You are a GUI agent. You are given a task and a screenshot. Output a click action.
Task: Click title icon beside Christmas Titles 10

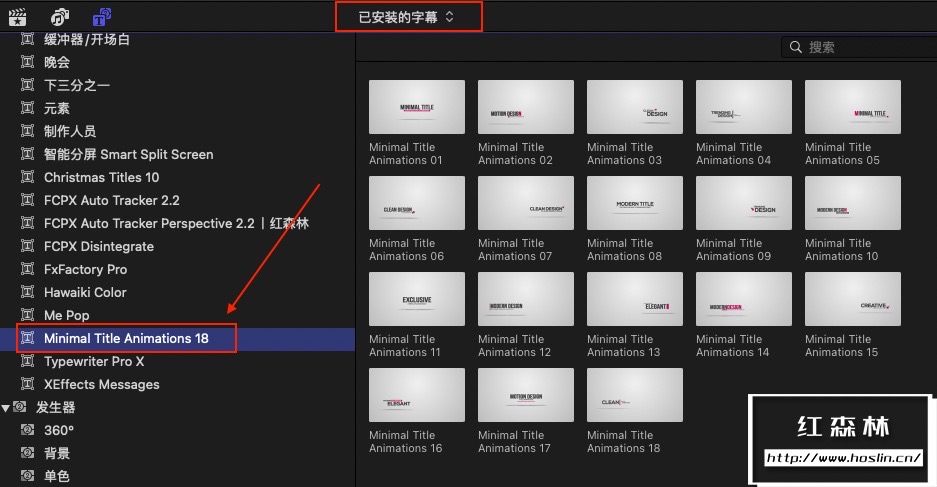27,177
